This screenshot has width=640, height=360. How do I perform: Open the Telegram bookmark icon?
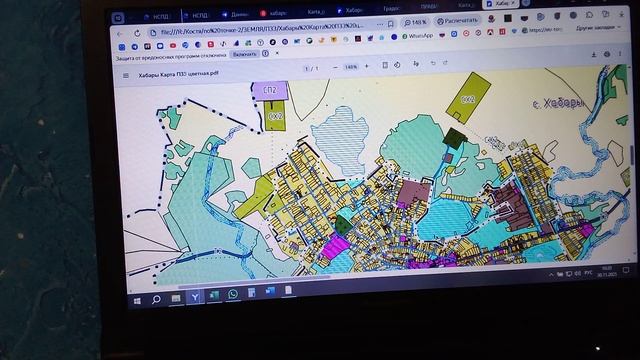[x=135, y=47]
